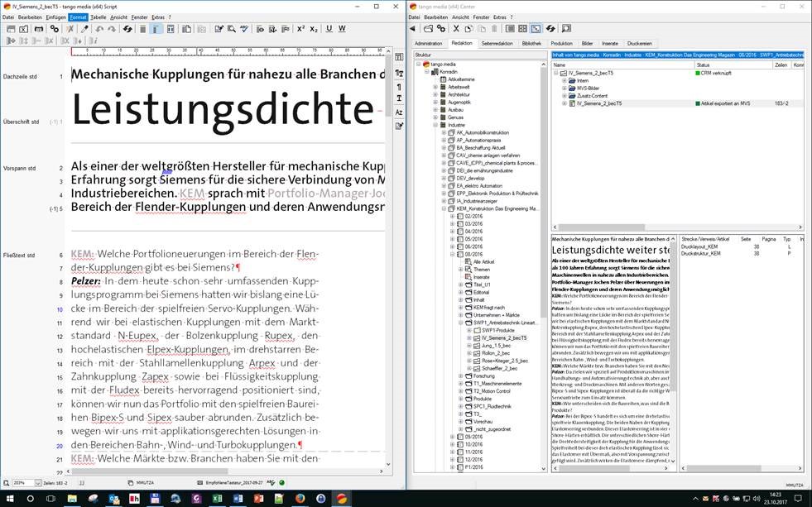Viewport: 812px width, 507px height.
Task: Click the subscript X₂ icon
Action: [314, 29]
